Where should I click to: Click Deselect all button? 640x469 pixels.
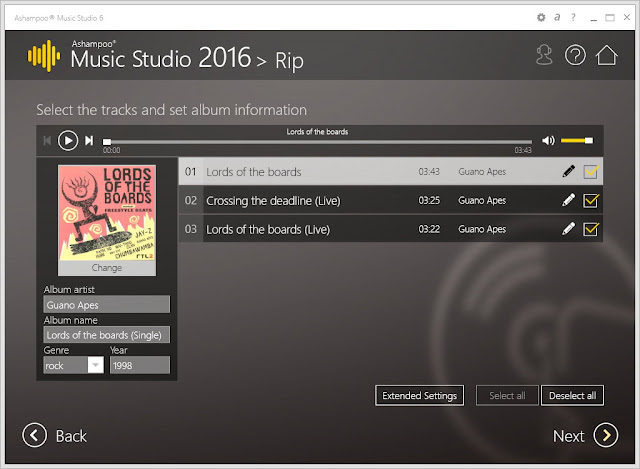pos(572,395)
